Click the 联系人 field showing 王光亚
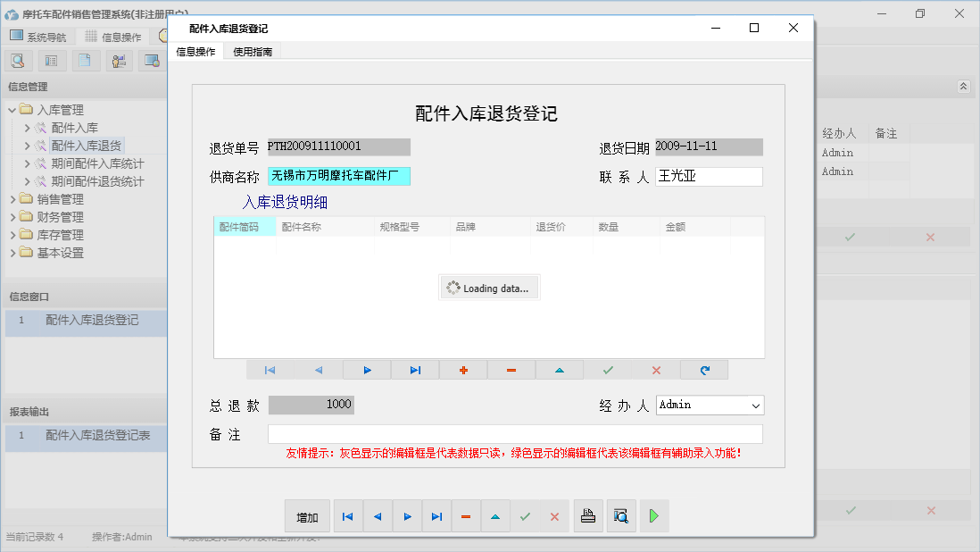This screenshot has width=980, height=552. pos(709,176)
